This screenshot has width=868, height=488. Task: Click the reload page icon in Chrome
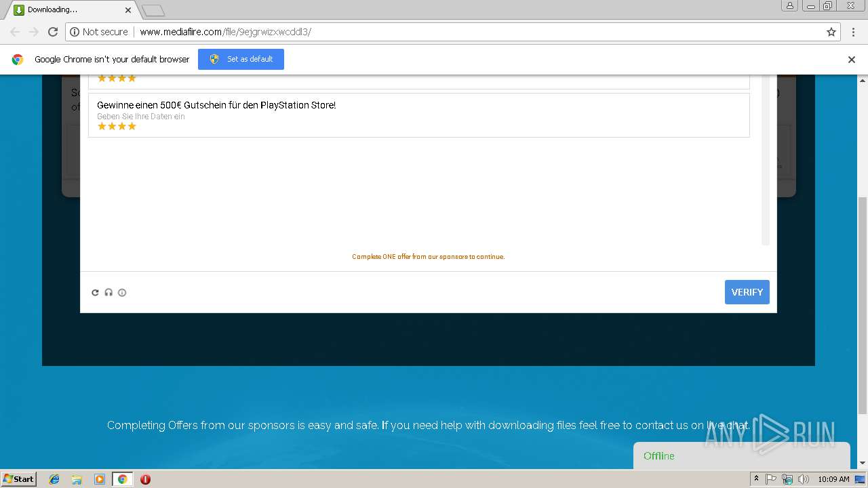pyautogui.click(x=53, y=32)
